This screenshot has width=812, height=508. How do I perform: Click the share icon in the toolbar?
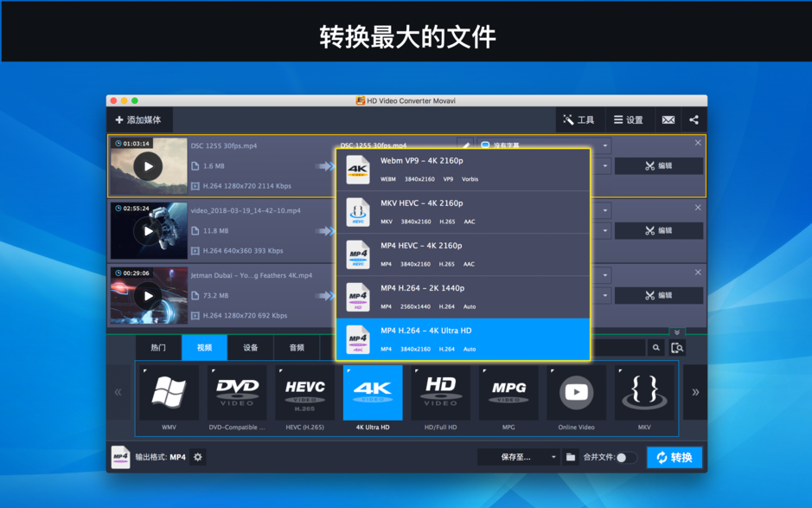click(695, 119)
